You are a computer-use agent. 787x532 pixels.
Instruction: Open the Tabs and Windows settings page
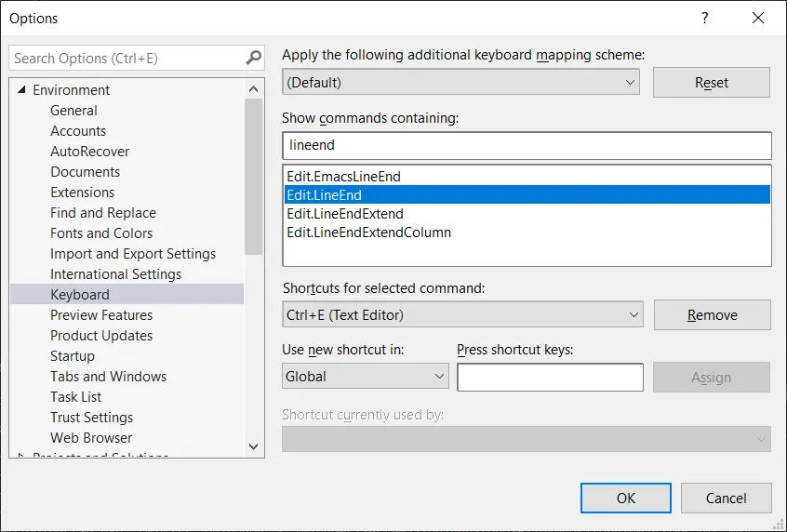coord(108,377)
